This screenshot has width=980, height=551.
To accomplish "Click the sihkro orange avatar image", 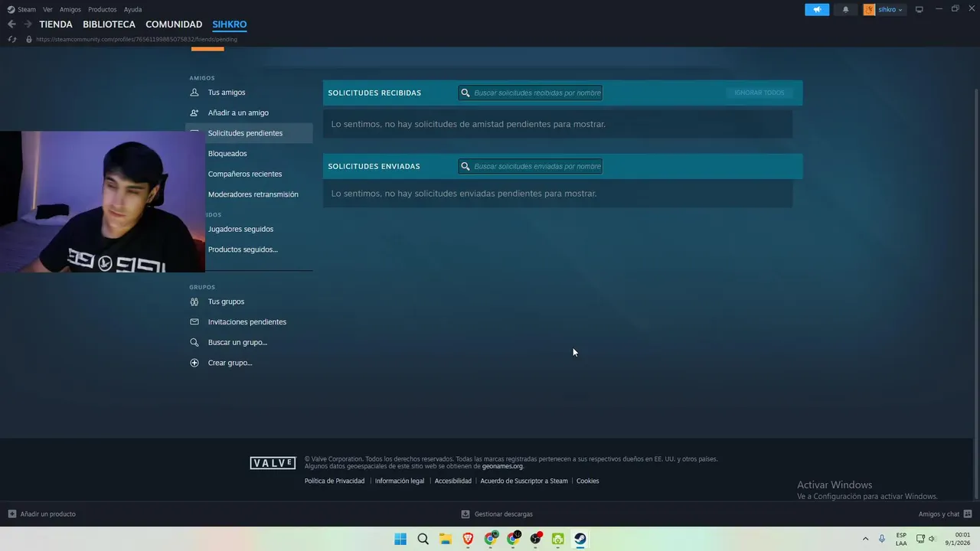I will click(x=869, y=9).
